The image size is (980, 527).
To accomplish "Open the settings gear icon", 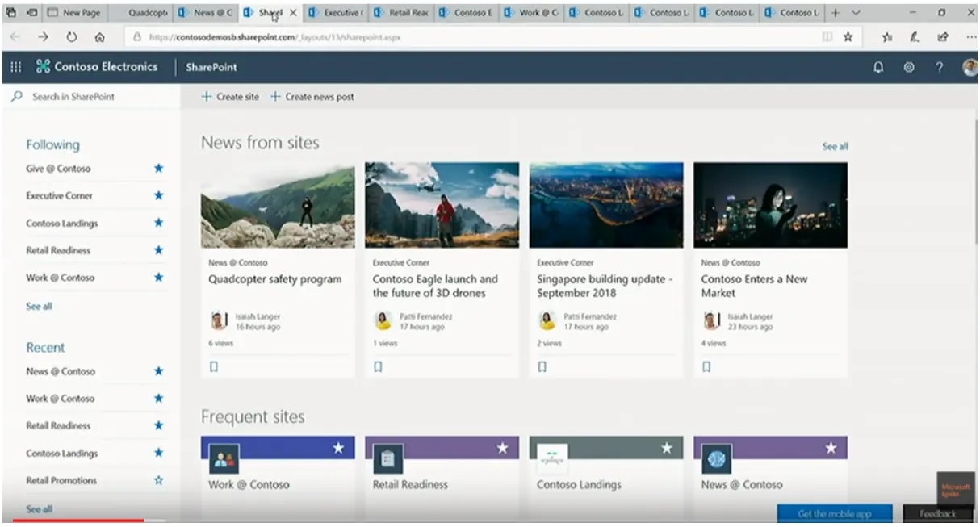I will tap(908, 68).
